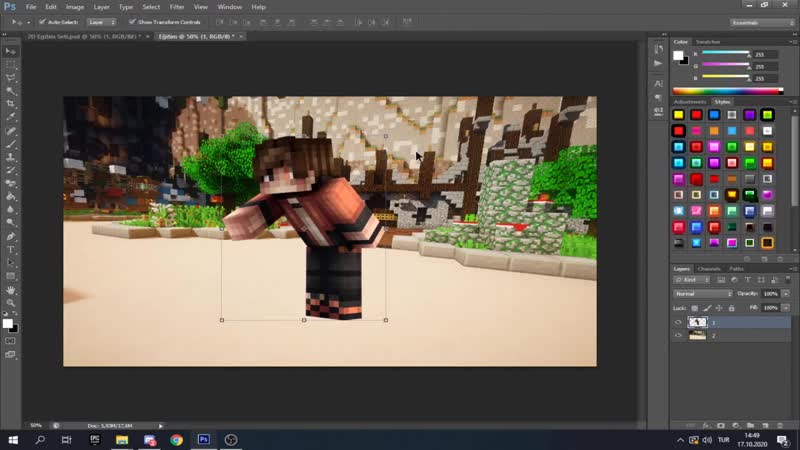Open the Fill slider dropdown arrow
800x450 pixels.
coord(786,308)
